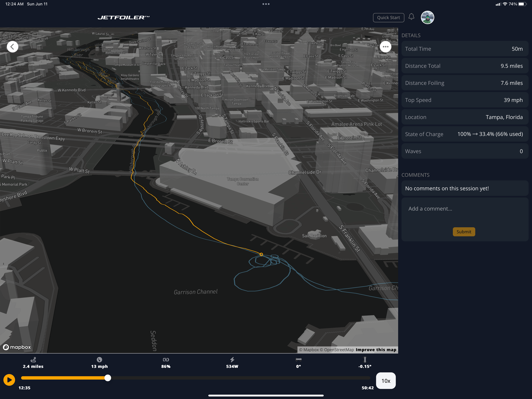Tap the battery icon above 86%
The image size is (532, 399).
[166, 359]
